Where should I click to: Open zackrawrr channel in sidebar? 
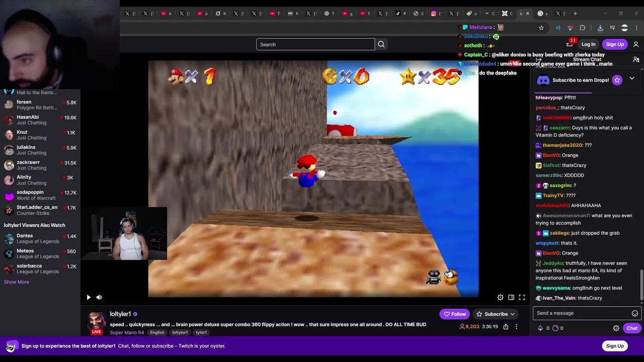[x=40, y=165]
